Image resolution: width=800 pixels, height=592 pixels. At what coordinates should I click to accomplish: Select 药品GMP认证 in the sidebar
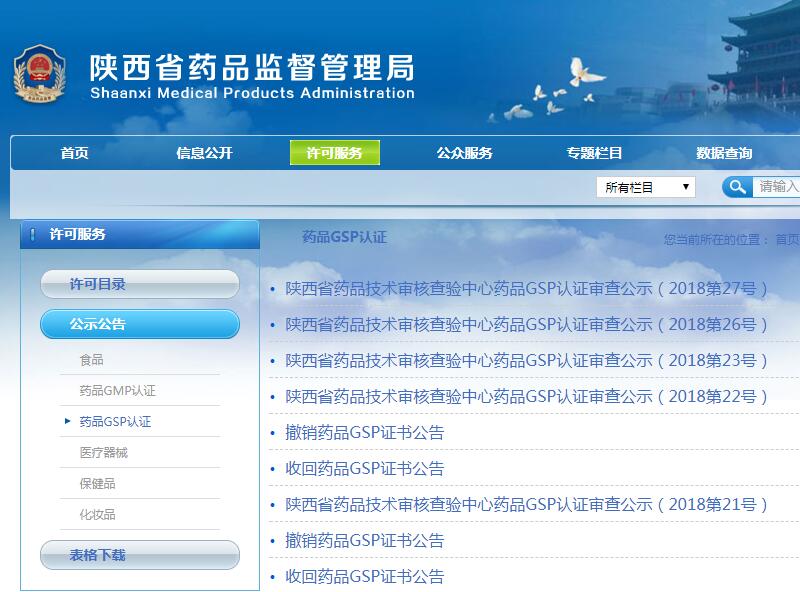[118, 391]
